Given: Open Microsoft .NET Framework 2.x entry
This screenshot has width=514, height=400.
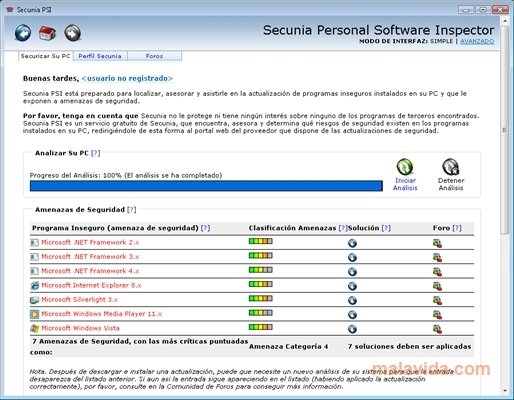Looking at the screenshot, I should (90, 242).
